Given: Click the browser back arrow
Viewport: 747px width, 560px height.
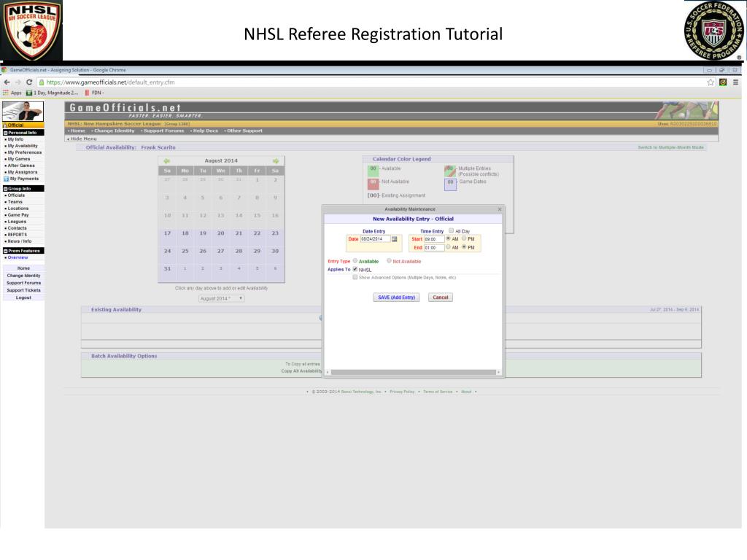Looking at the screenshot, I should coord(7,82).
